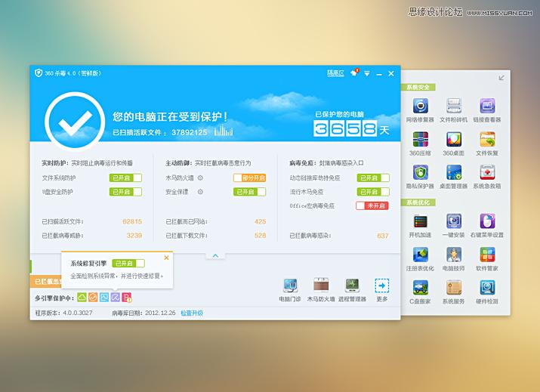Open the 进程管理器 process manager
This screenshot has height=392, width=540.
351,286
